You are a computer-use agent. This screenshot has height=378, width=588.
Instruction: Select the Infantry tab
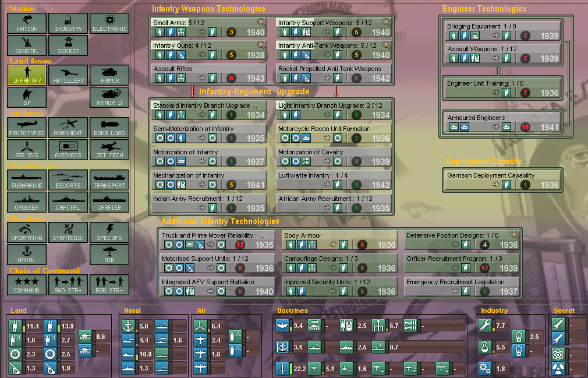point(27,75)
